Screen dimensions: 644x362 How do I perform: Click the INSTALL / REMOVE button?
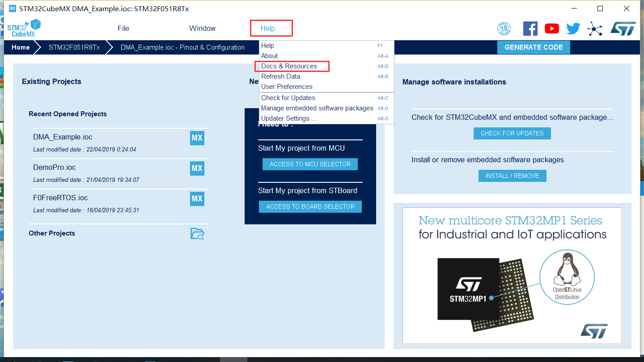(x=512, y=176)
